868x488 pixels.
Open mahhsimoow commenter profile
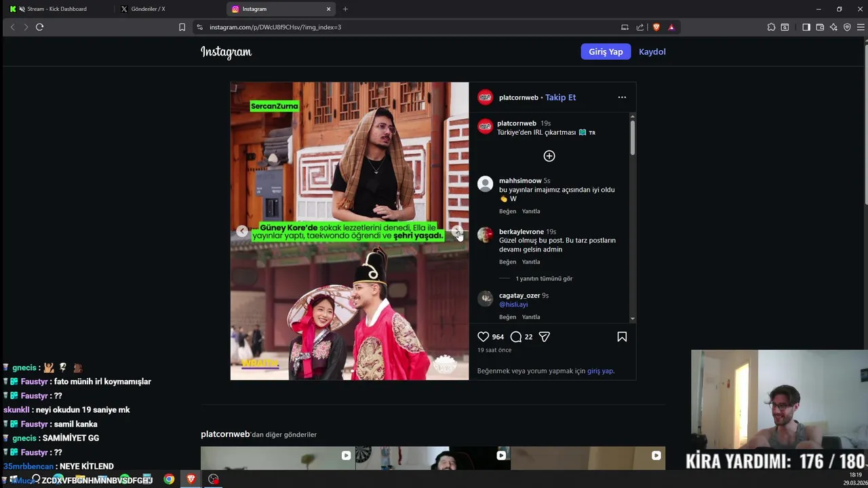(520, 181)
